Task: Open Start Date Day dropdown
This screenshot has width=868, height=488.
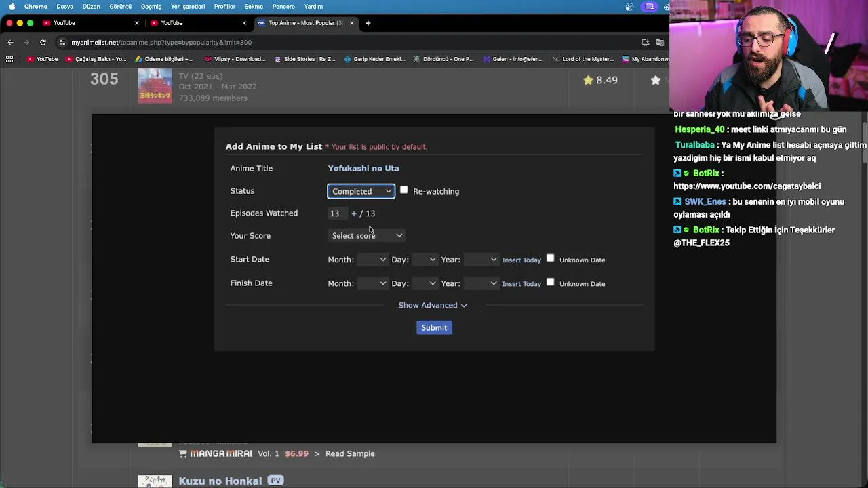Action: (x=425, y=260)
